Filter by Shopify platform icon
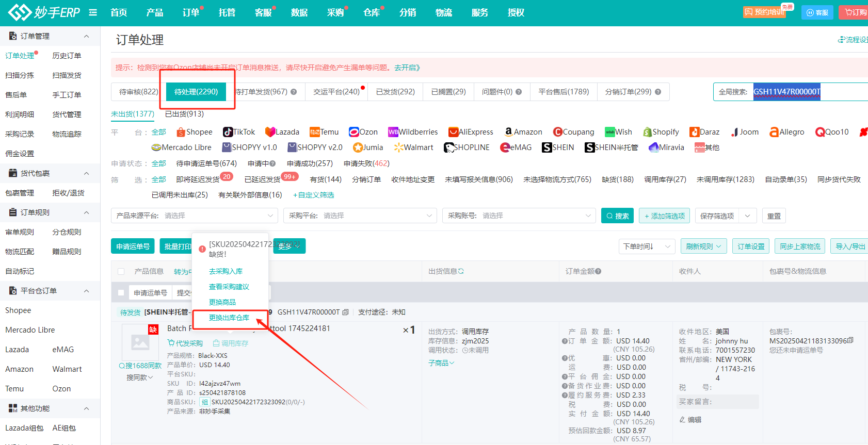868x445 pixels. tap(648, 132)
